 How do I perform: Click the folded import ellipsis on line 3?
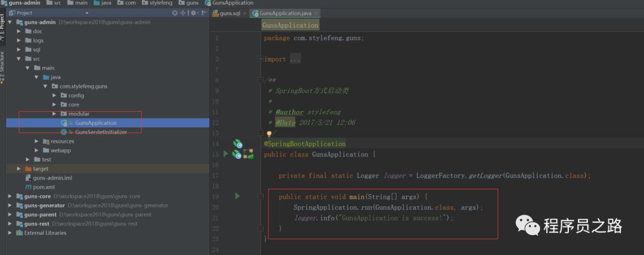295,59
